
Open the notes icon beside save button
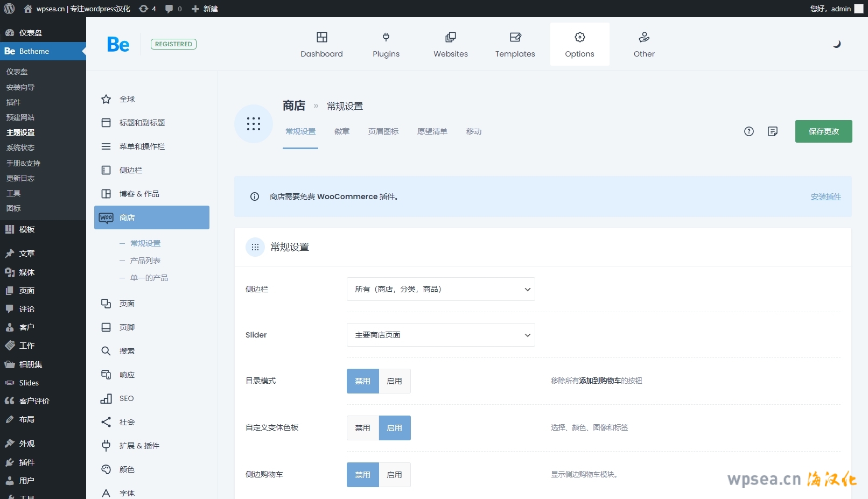[772, 131]
